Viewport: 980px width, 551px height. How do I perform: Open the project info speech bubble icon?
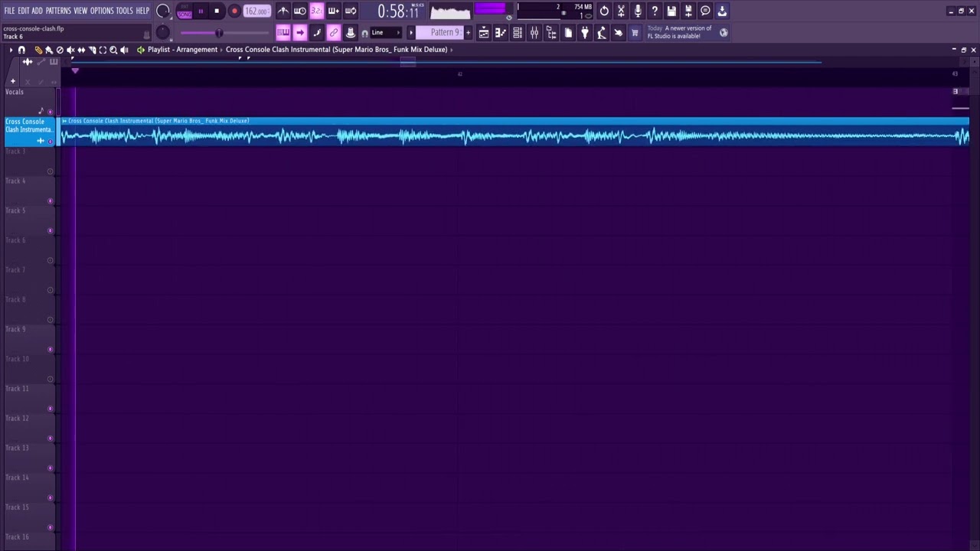[705, 11]
